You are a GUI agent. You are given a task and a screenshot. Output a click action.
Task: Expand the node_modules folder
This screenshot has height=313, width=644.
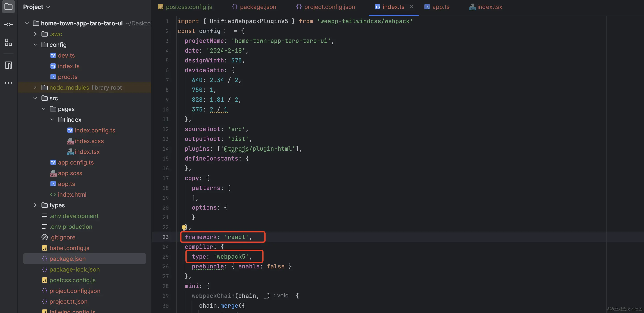(x=35, y=87)
